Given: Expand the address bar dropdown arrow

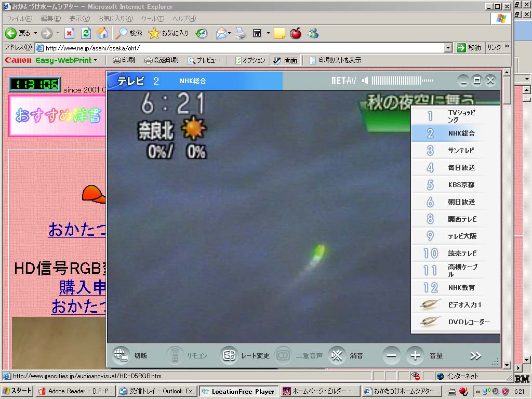Looking at the screenshot, I should (448, 48).
